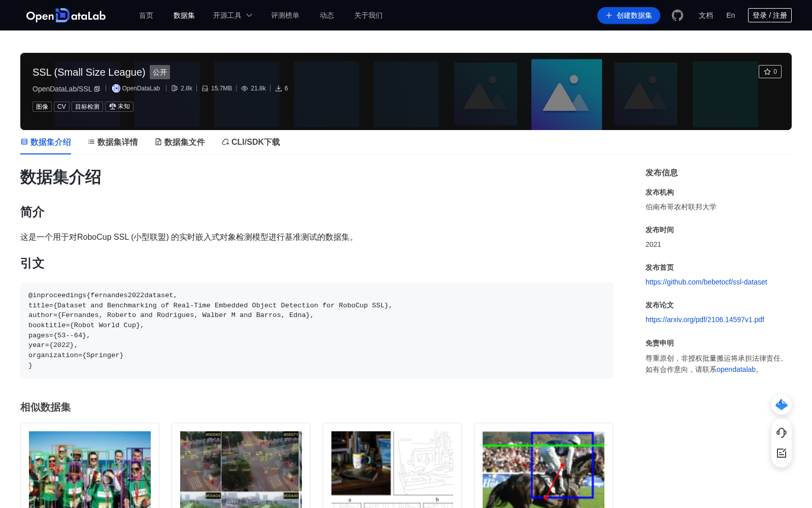This screenshot has height=508, width=812.
Task: Click the 目标检测 tag
Action: [87, 107]
